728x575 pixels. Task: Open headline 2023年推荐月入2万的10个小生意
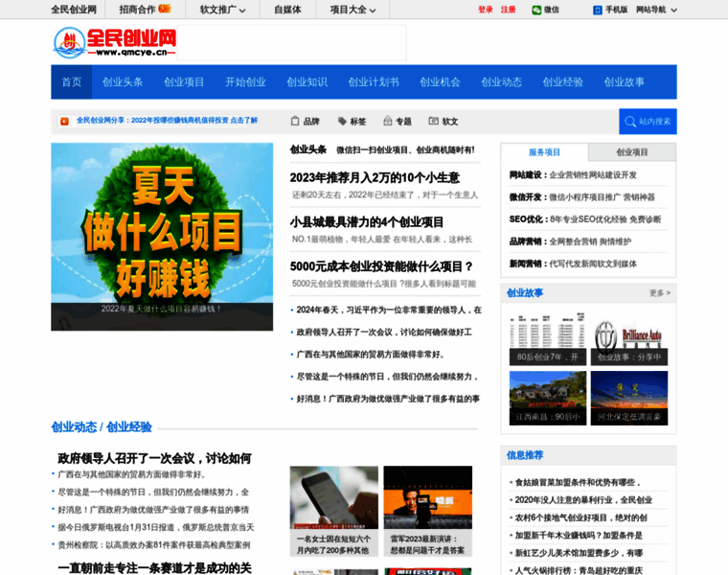click(x=375, y=178)
